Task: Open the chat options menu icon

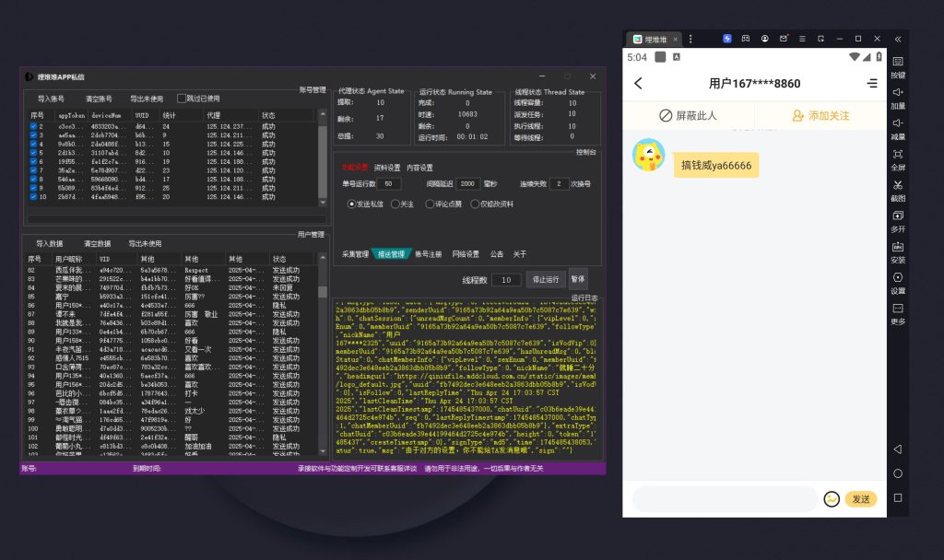Action: [872, 83]
